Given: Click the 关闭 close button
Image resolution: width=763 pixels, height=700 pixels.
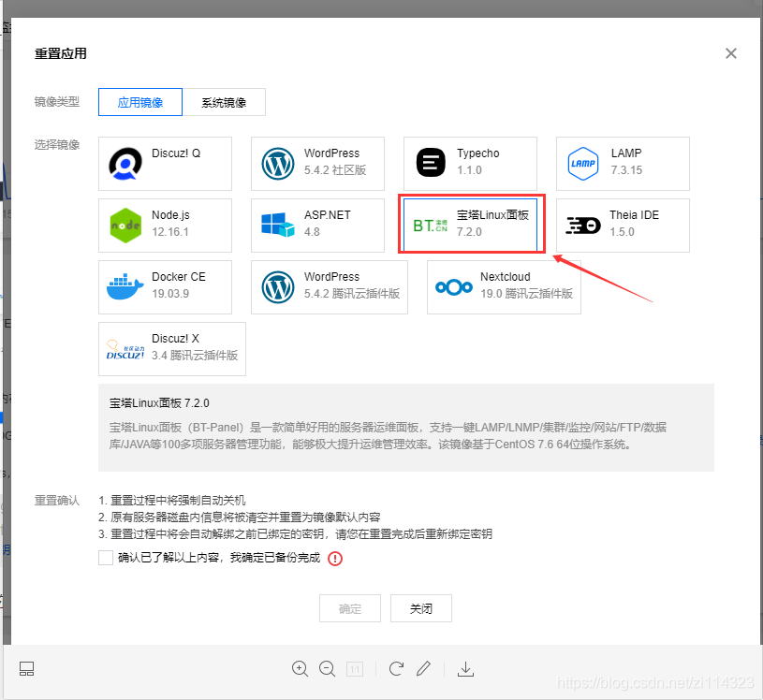Looking at the screenshot, I should [420, 607].
